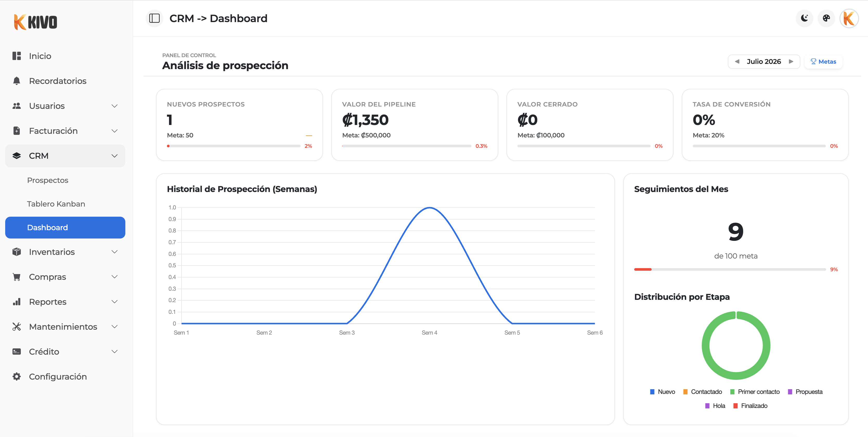The height and width of the screenshot is (437, 868).
Task: Expand the Mantenimientos menu chevron
Action: pyautogui.click(x=115, y=327)
